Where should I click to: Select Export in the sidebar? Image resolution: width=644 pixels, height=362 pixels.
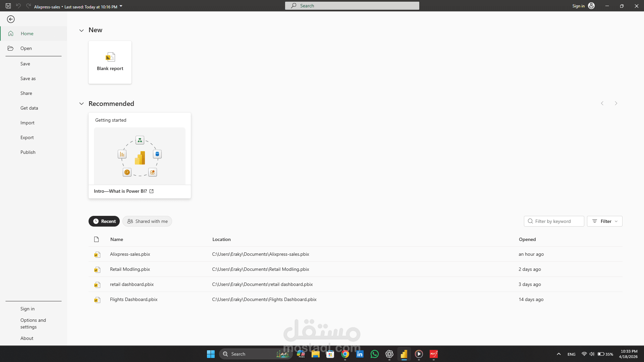27,137
